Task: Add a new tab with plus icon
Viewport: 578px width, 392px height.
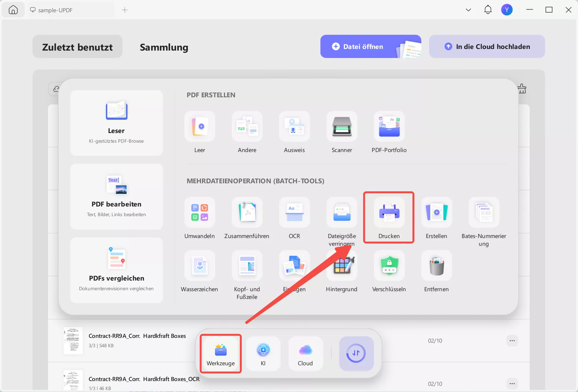Action: tap(125, 10)
